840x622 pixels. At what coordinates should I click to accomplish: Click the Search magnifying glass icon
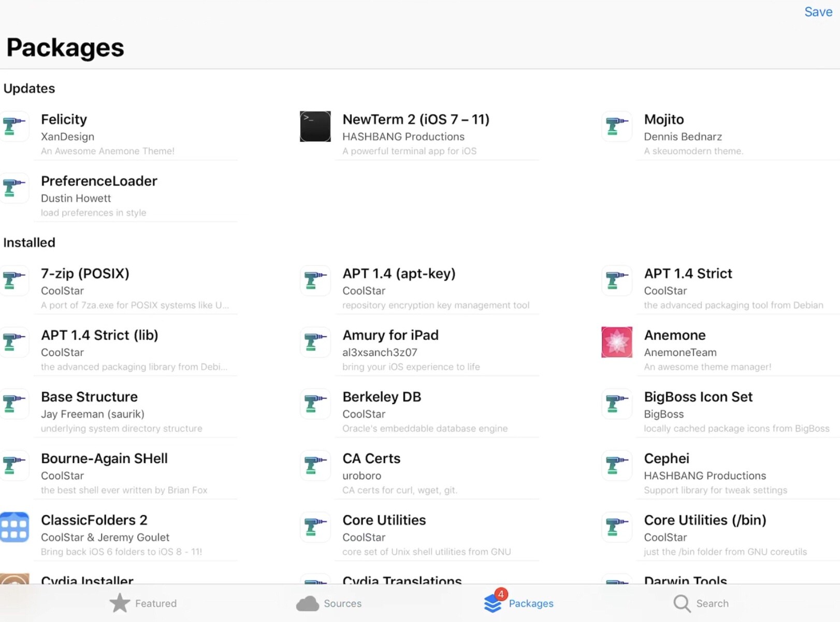682,603
